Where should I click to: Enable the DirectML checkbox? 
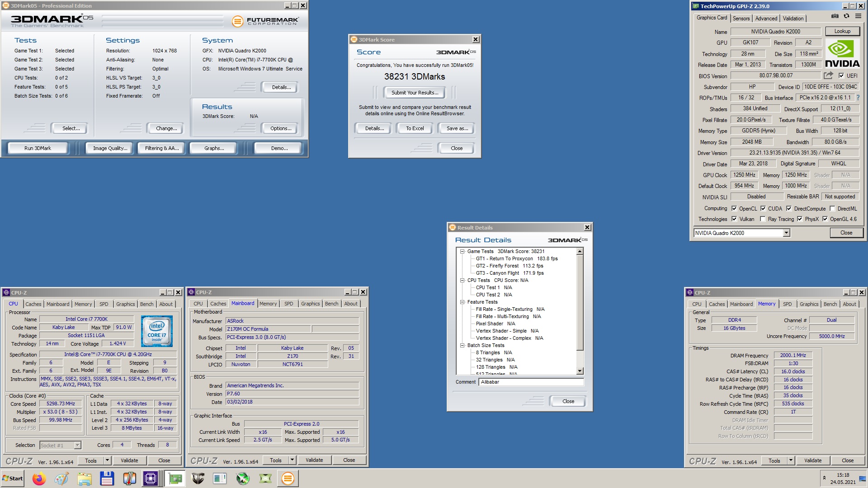[832, 209]
